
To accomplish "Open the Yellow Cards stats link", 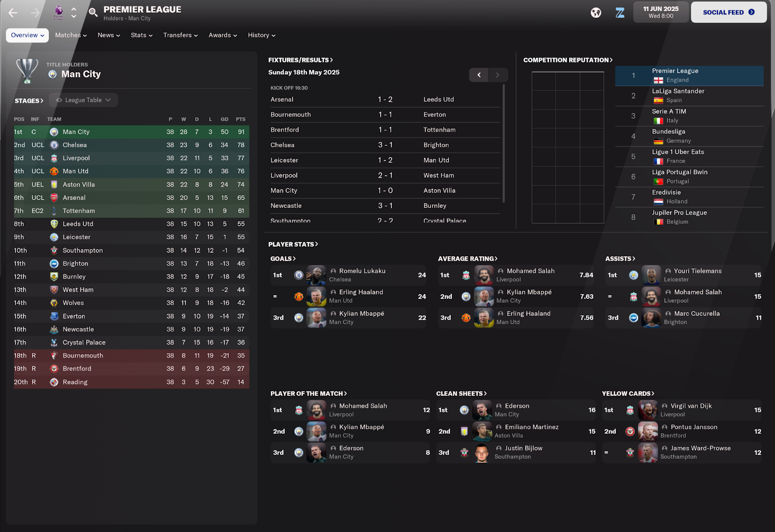I will 628,394.
